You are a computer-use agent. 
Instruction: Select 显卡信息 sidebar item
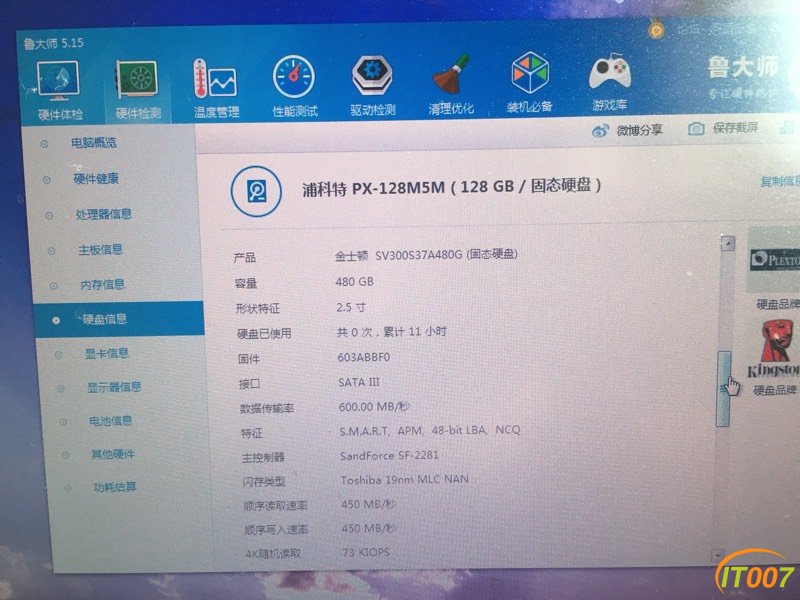(x=106, y=353)
